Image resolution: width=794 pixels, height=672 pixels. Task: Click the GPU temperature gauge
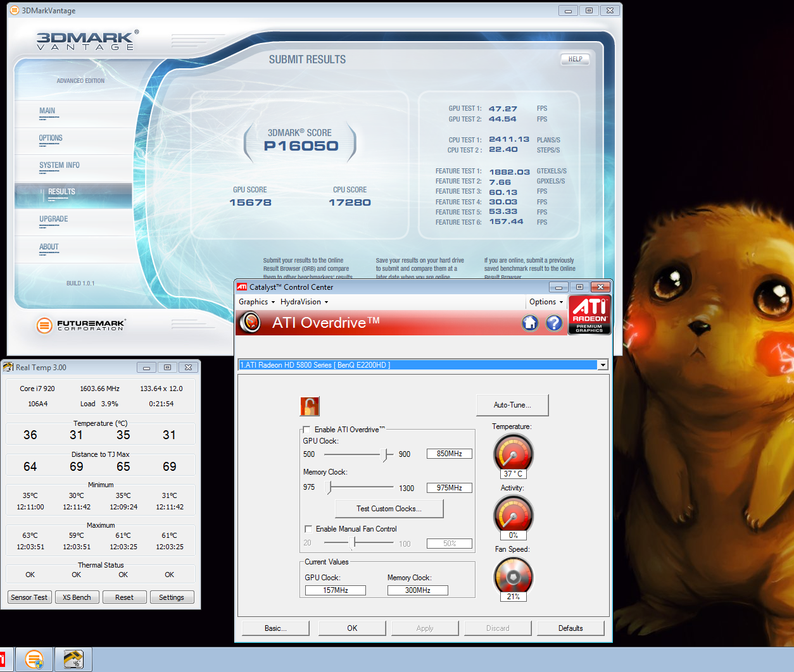(x=513, y=453)
